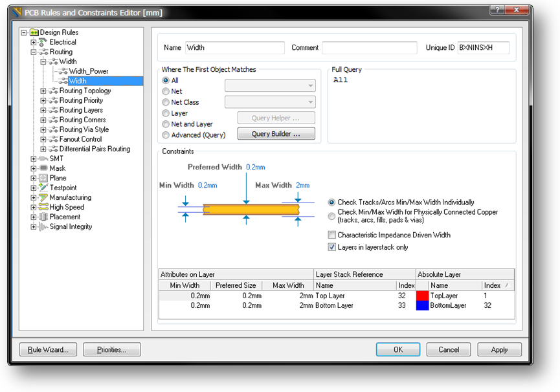
Task: Click the Apply button
Action: (499, 349)
